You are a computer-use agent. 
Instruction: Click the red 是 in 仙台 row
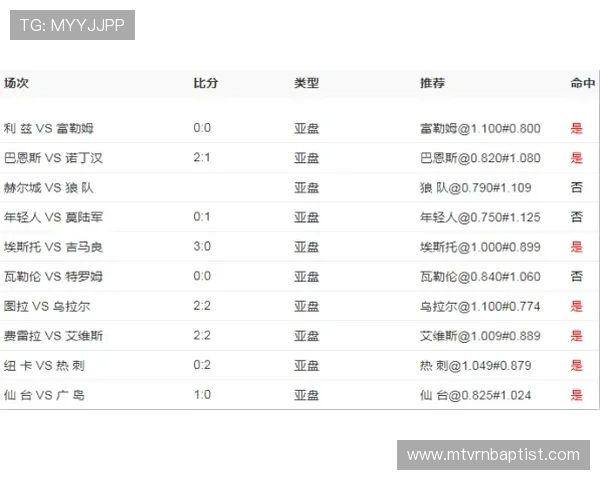click(577, 395)
